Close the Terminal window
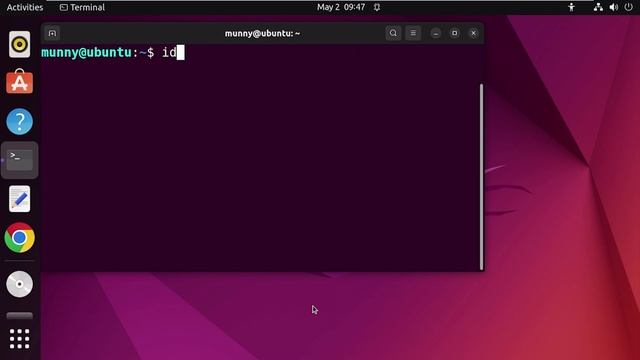 [x=473, y=33]
